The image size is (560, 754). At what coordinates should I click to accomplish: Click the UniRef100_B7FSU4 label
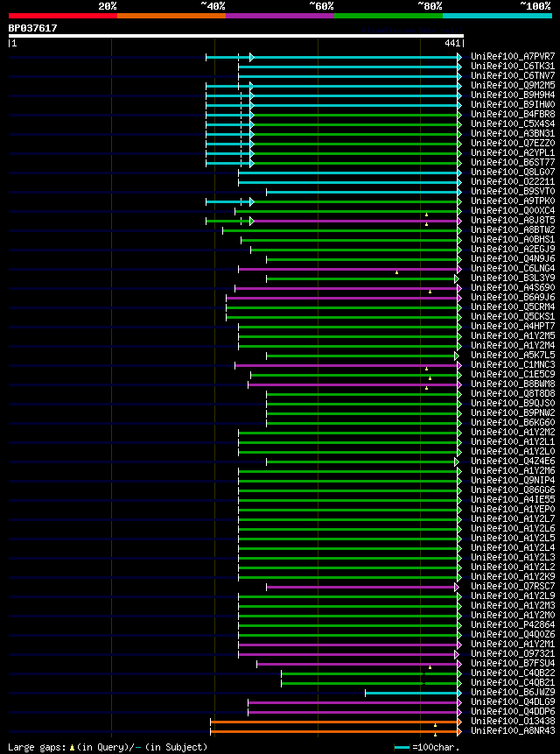pyautogui.click(x=513, y=663)
